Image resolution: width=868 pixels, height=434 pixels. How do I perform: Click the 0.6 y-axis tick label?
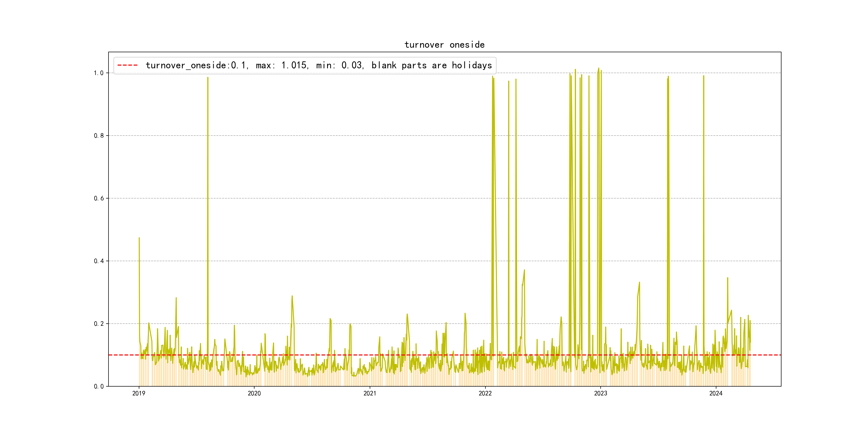(99, 199)
